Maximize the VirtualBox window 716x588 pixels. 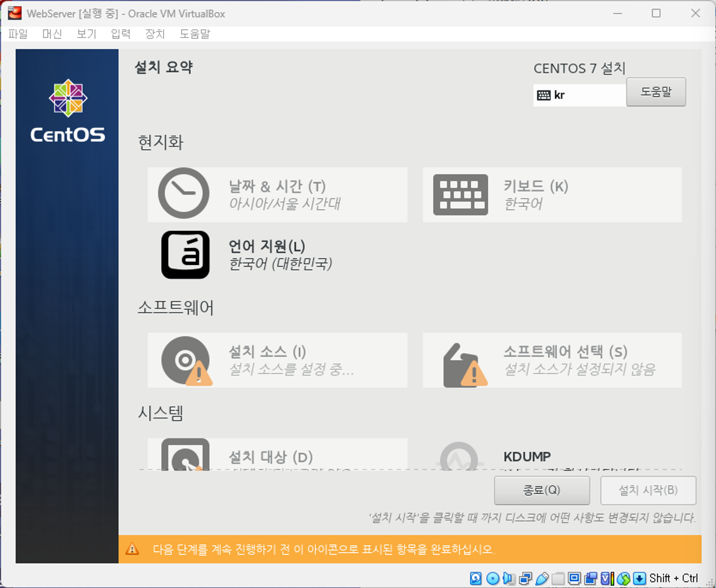point(656,13)
